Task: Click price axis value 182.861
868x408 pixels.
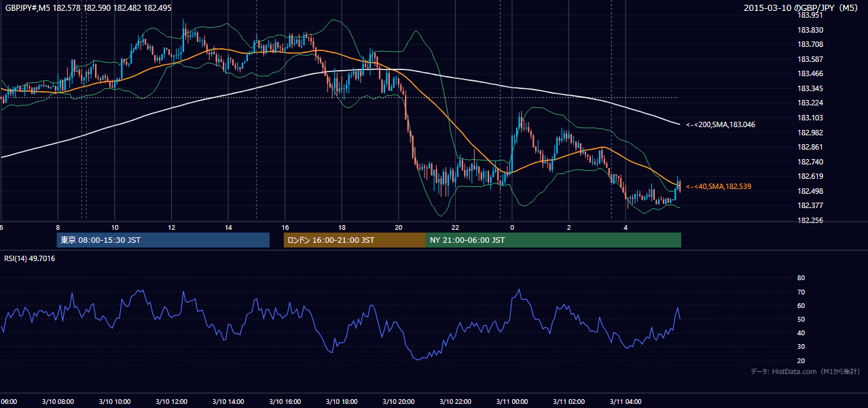Action: 810,147
